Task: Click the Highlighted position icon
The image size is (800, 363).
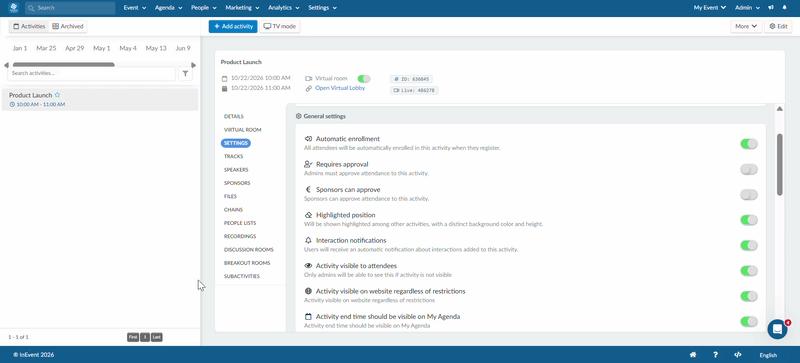Action: tap(308, 215)
